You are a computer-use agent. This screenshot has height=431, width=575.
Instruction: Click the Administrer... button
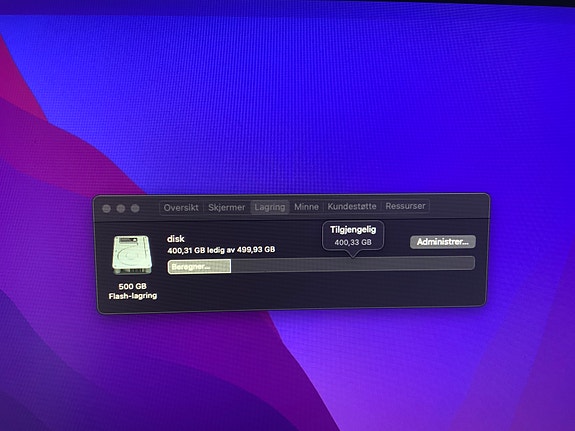[x=443, y=242]
